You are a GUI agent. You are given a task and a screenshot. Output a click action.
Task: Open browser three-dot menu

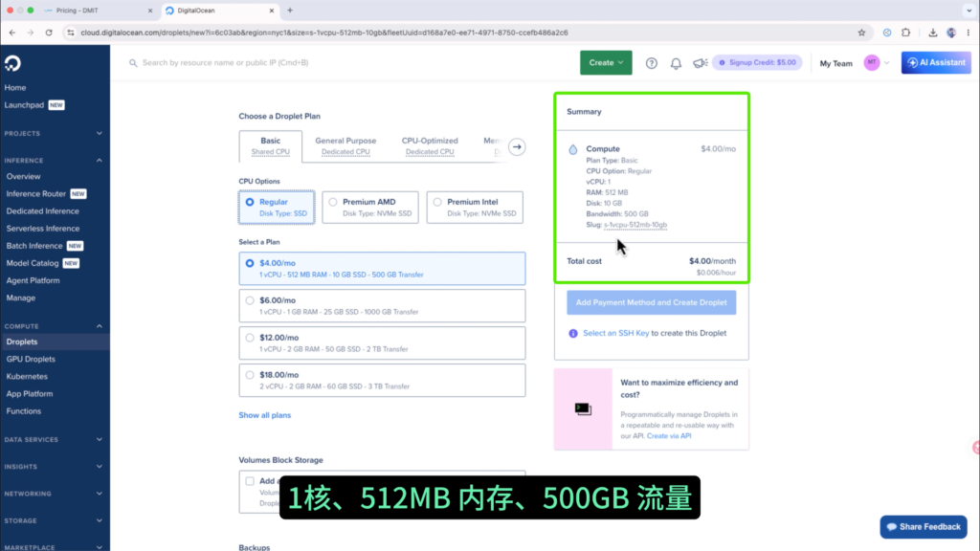[x=969, y=33]
